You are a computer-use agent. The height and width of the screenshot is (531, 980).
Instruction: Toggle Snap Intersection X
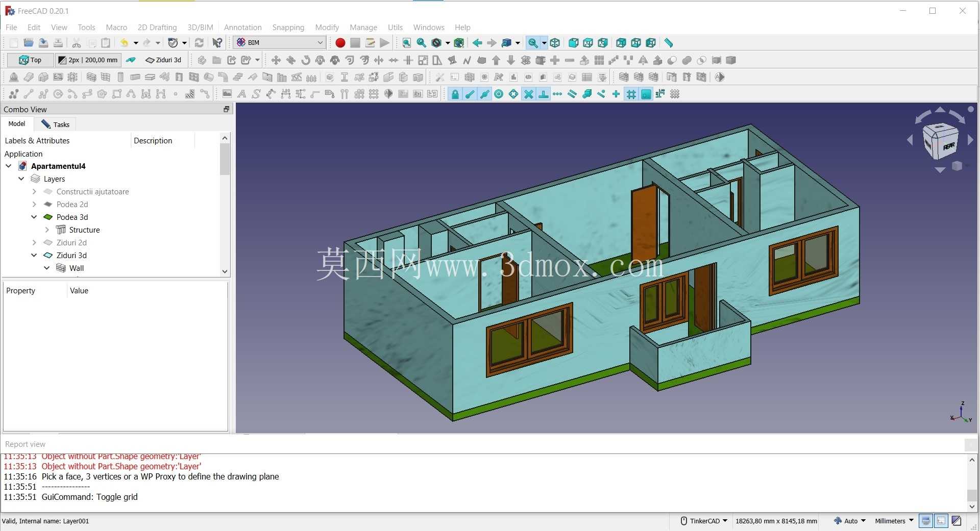(x=529, y=94)
